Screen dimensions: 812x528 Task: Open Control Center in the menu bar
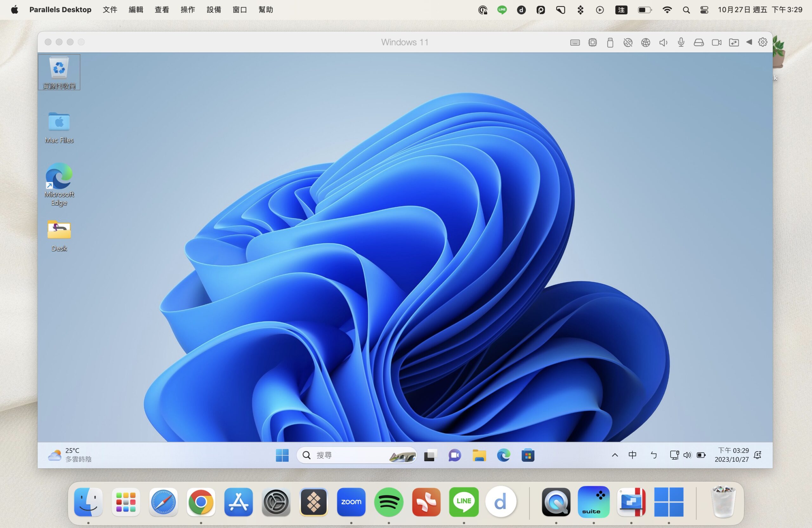(x=704, y=10)
